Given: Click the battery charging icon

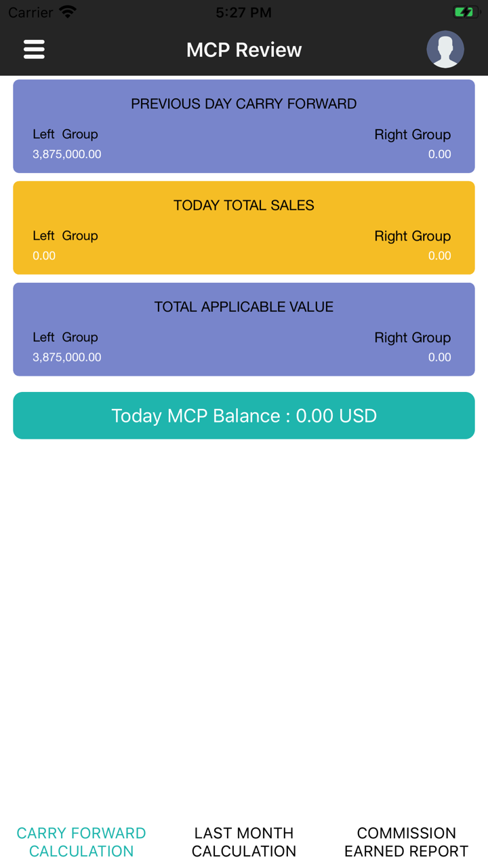Looking at the screenshot, I should (466, 12).
